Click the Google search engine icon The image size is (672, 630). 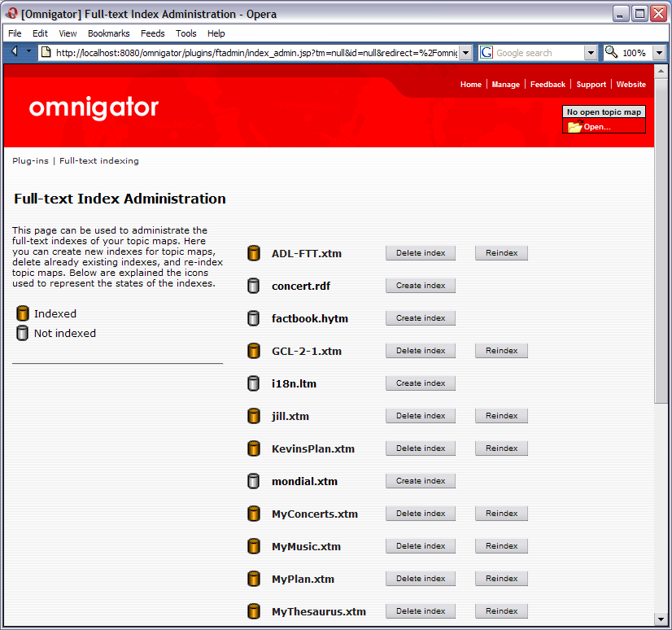coord(487,53)
